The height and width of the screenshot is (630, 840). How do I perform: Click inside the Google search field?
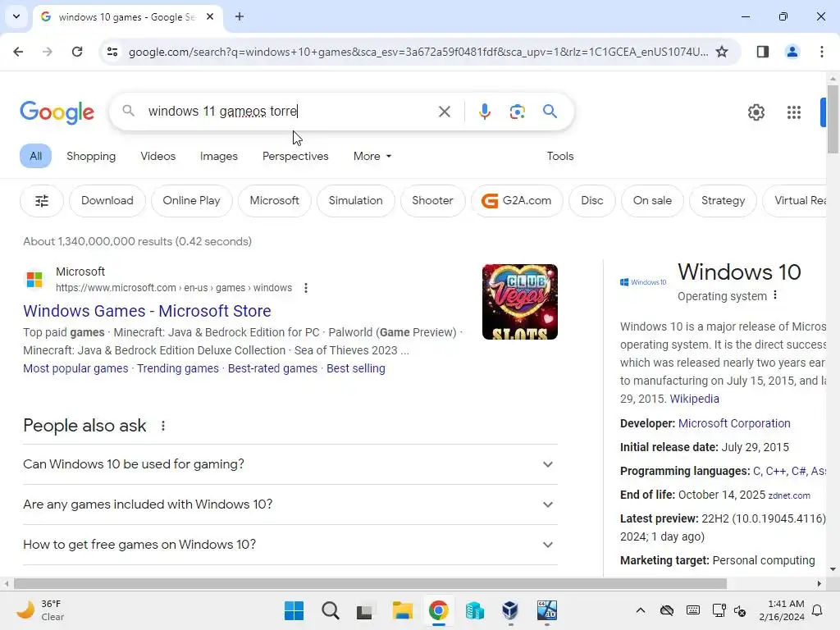point(290,112)
